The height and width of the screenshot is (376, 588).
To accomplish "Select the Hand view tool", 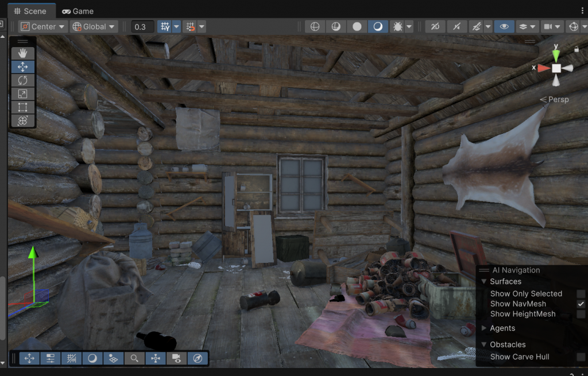I will (x=23, y=53).
